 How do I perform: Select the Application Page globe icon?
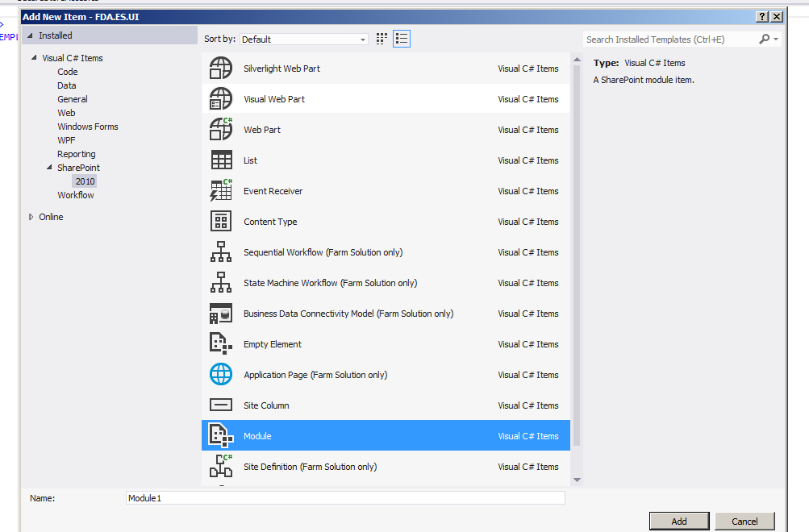220,374
